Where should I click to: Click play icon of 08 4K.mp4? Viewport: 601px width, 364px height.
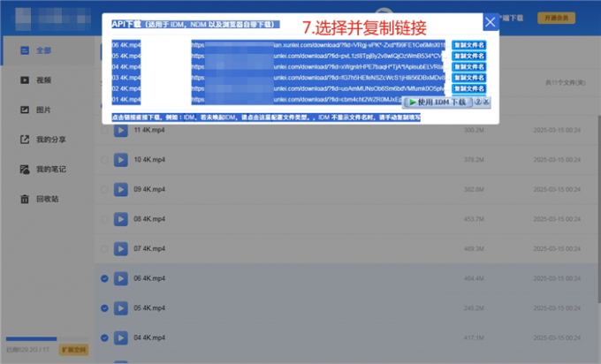pos(121,219)
